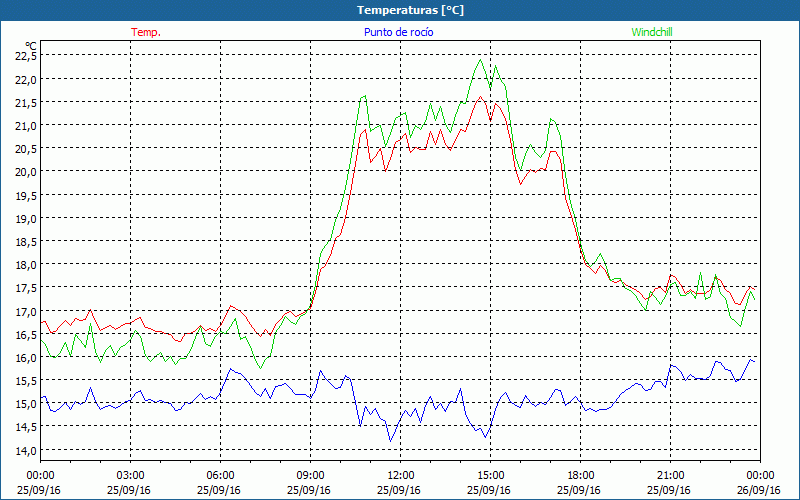Click the 22,0 y-axis value
The image size is (800, 500).
pos(27,79)
